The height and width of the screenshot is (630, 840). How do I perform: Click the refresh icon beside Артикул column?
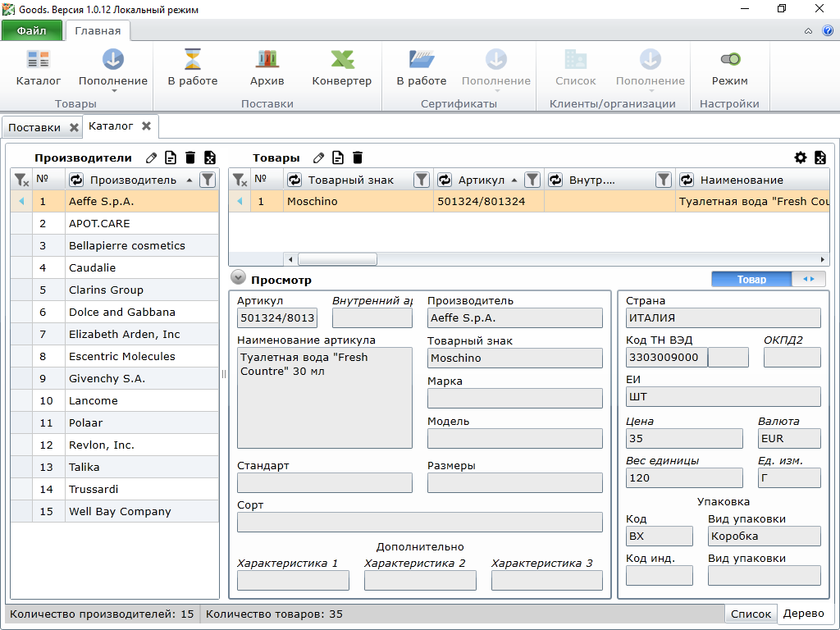click(x=445, y=180)
